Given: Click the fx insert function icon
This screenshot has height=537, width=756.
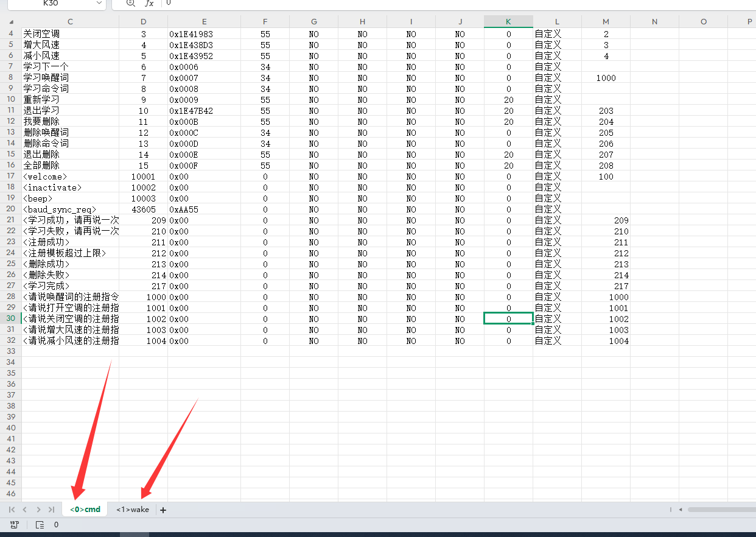Looking at the screenshot, I should [149, 3].
